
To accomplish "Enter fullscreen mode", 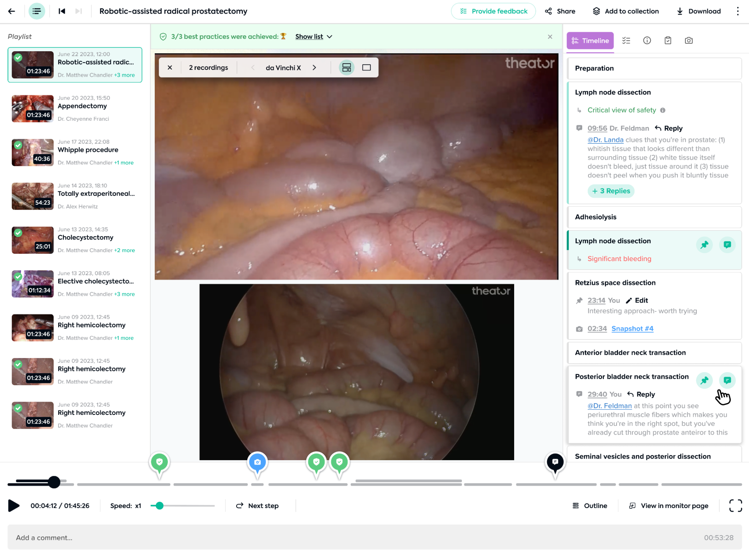I will (735, 506).
